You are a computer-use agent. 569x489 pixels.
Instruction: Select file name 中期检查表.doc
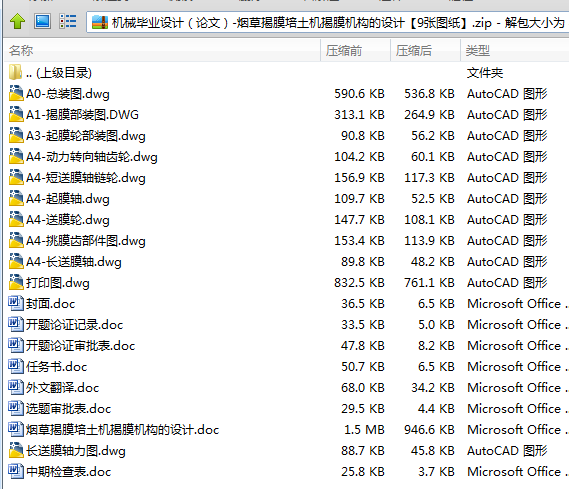point(69,472)
